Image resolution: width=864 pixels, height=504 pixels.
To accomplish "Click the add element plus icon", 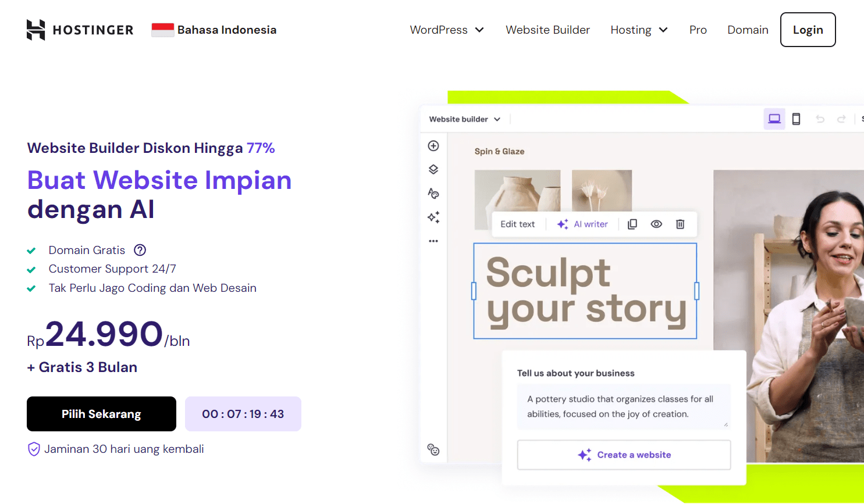I will click(x=433, y=146).
